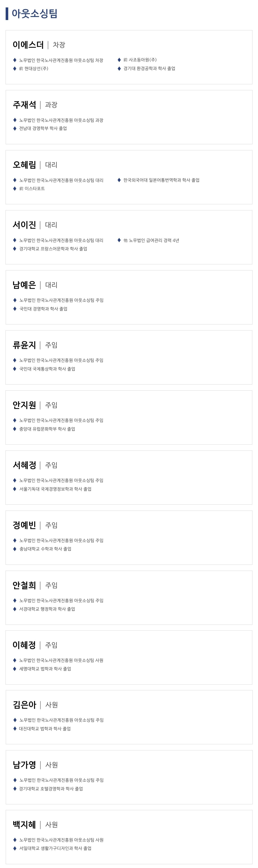Select the 주재석 과장 name heading

[35, 105]
